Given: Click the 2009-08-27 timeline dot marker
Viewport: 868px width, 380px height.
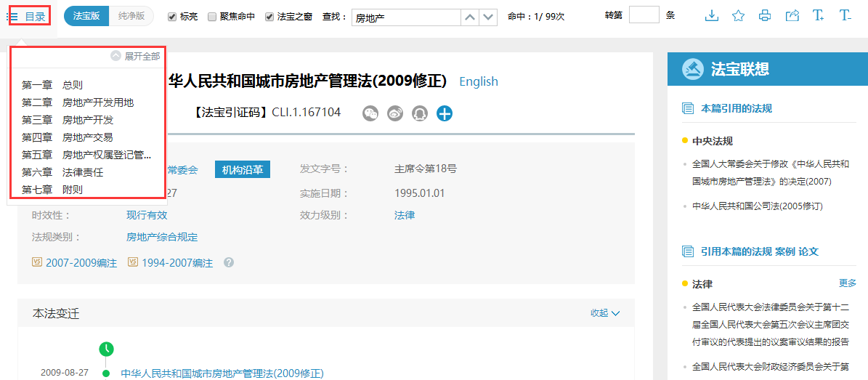Looking at the screenshot, I should 106,373.
